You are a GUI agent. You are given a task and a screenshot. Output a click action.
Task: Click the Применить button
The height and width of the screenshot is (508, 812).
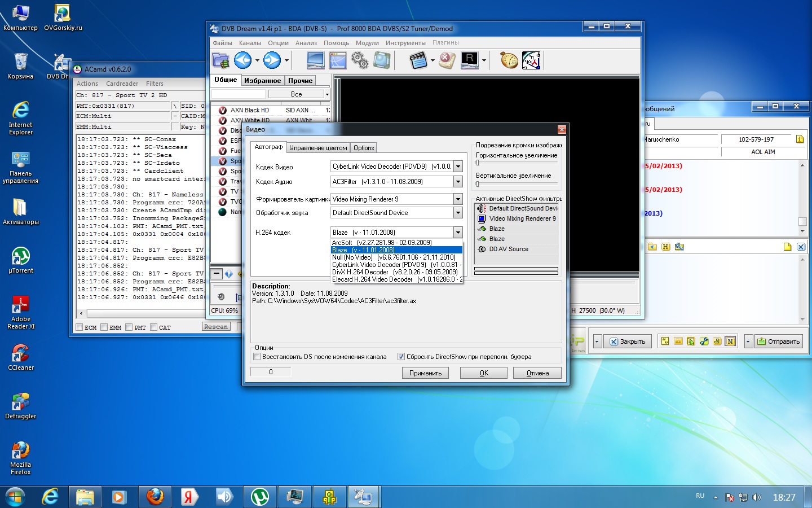click(x=425, y=373)
